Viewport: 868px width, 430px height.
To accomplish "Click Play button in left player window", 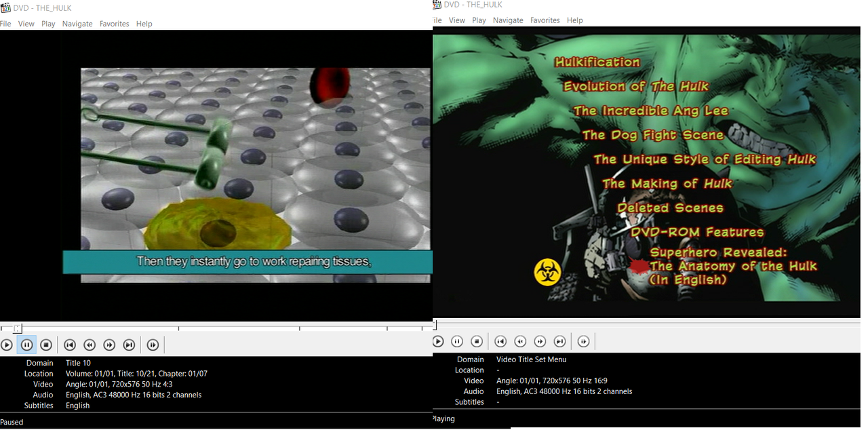I will [7, 345].
